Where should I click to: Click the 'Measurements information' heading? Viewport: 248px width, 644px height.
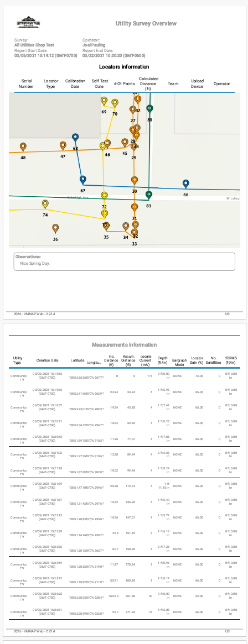tap(124, 345)
